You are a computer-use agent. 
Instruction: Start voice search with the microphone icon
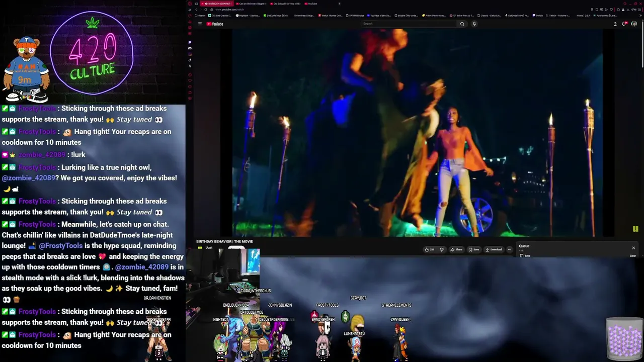(x=474, y=24)
